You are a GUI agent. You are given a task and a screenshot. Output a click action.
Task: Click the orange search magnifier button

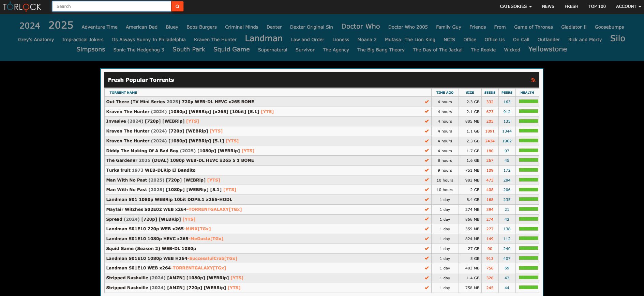coord(177,6)
